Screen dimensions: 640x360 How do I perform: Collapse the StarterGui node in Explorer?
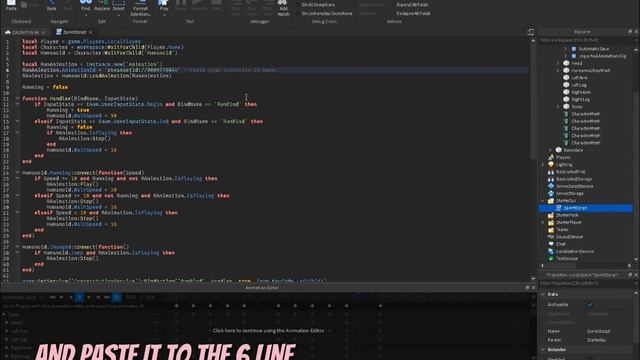tap(542, 201)
